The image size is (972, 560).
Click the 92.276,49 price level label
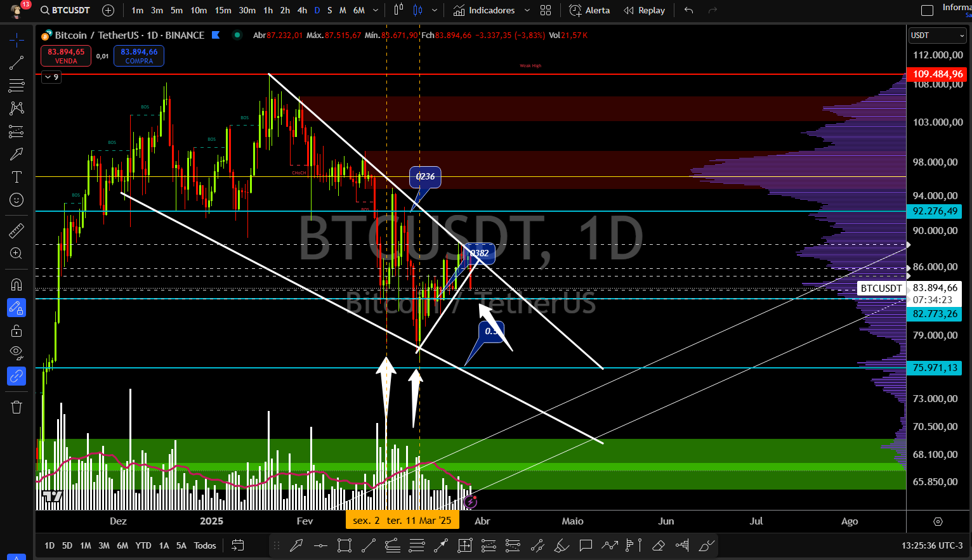(935, 211)
